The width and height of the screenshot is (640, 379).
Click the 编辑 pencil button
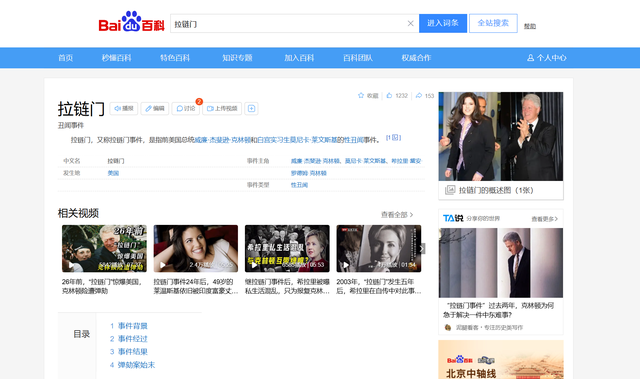click(155, 109)
